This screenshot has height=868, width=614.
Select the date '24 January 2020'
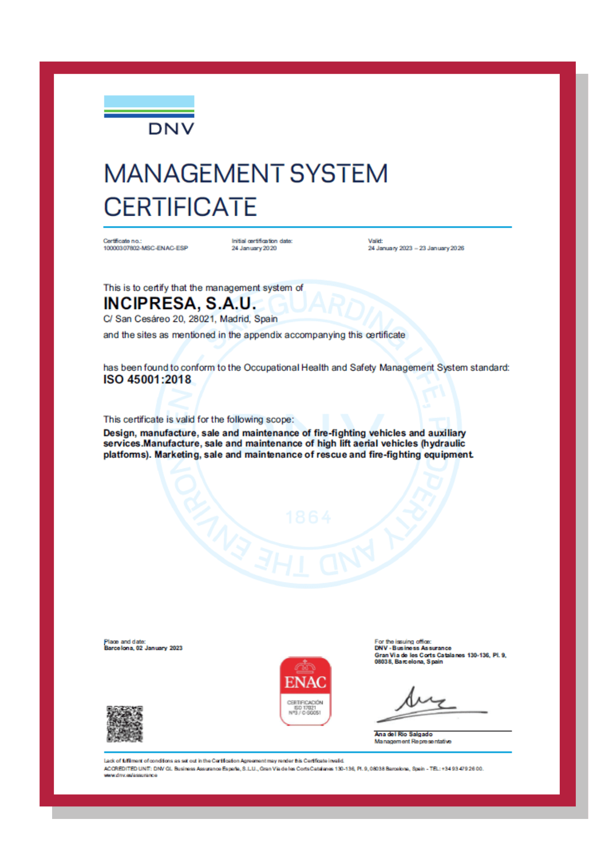pos(254,248)
